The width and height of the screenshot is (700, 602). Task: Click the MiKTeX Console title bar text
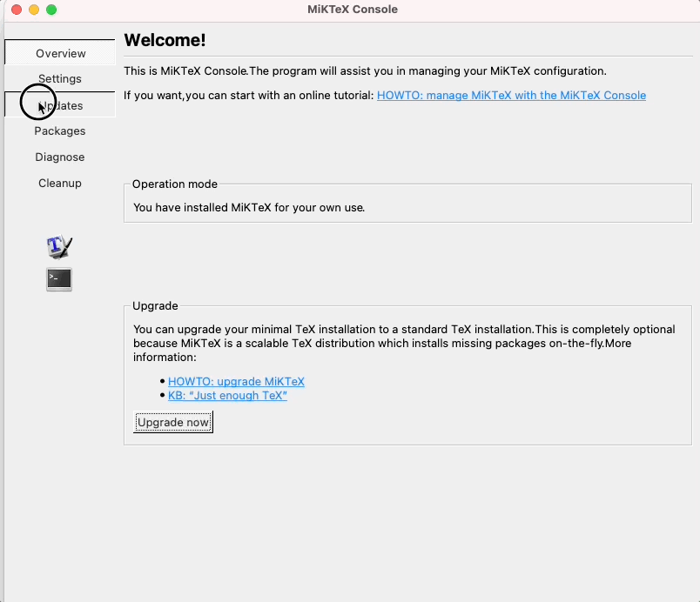tap(353, 10)
